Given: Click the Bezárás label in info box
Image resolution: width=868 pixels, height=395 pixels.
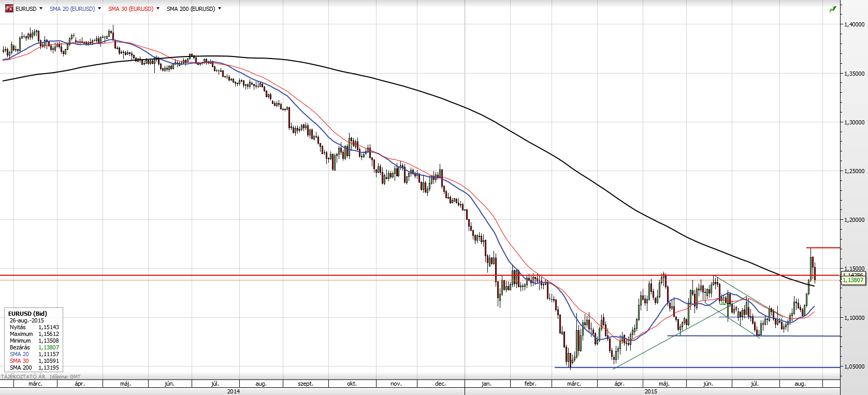Looking at the screenshot, I should click(20, 347).
